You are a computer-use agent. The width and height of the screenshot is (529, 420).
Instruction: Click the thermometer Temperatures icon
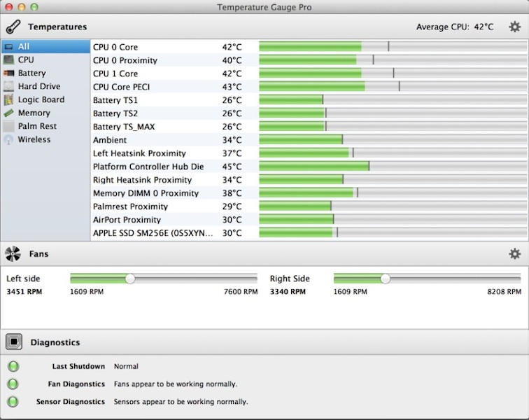pos(13,27)
